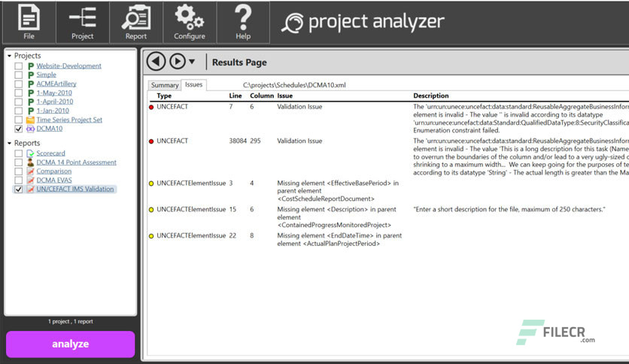
Task: Click the green P icon of 1-May-2010
Action: tap(31, 93)
